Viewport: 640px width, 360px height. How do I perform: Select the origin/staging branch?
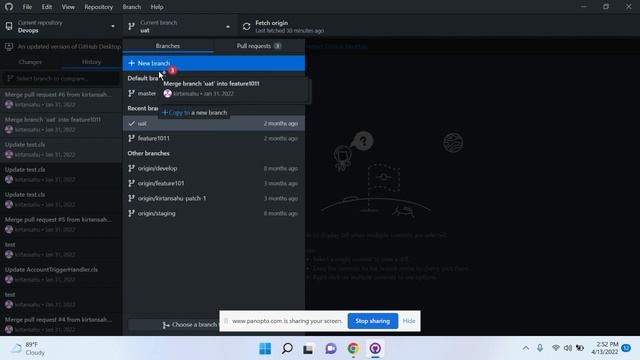[213, 213]
